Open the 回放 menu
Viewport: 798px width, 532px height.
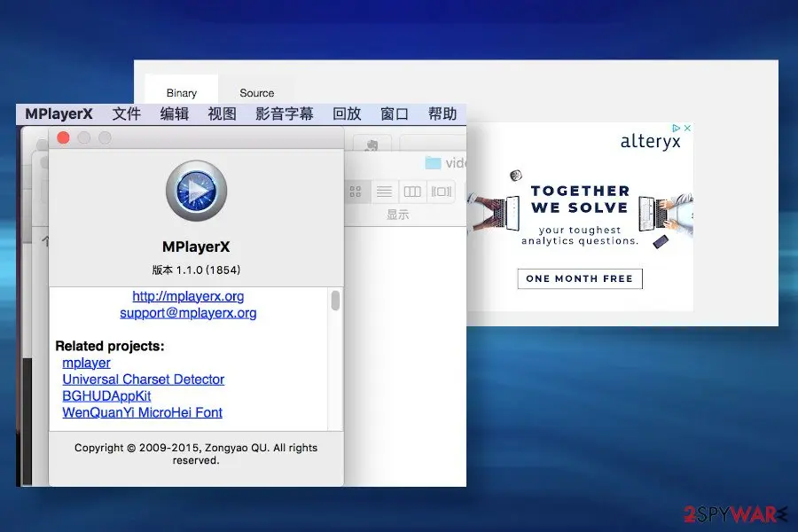coord(347,113)
